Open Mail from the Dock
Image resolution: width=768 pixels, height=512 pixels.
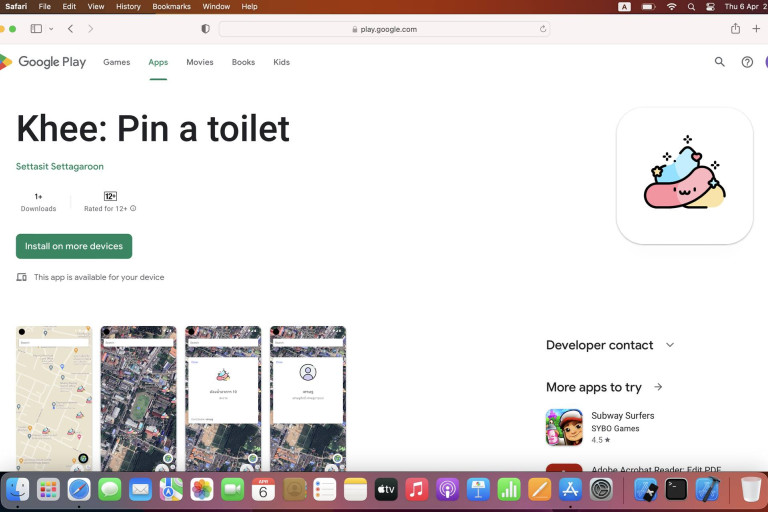coord(141,489)
